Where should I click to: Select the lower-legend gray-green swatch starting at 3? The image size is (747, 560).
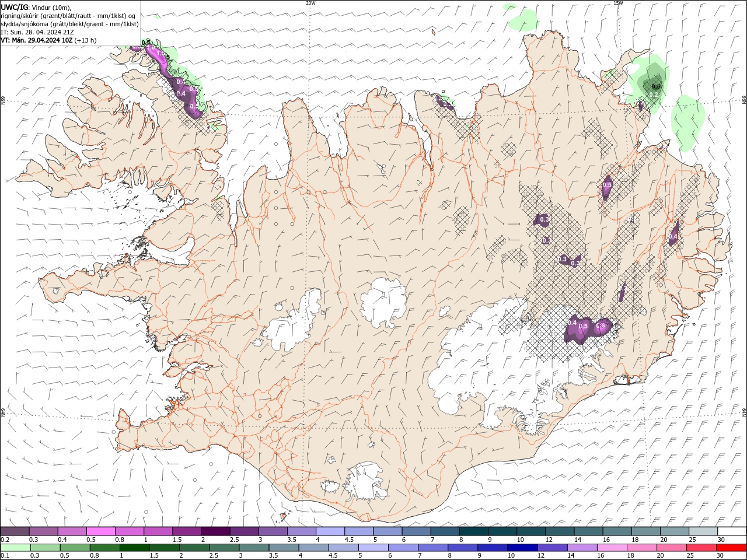click(254, 548)
